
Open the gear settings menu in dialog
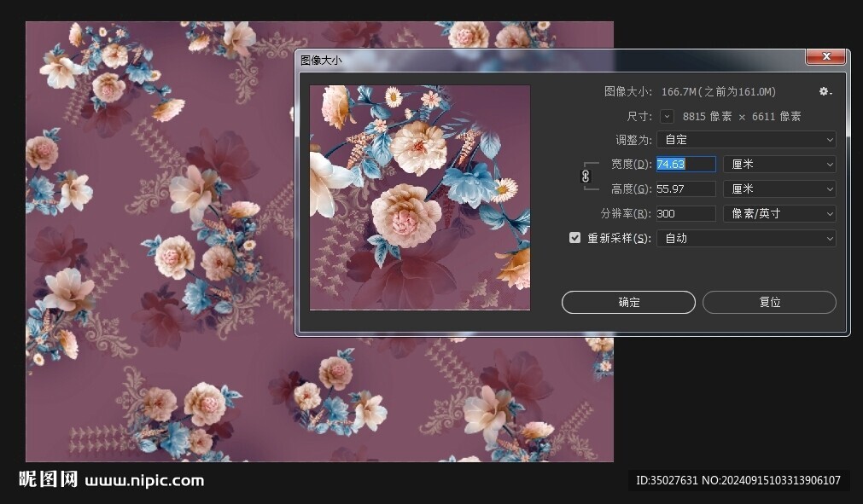[825, 92]
